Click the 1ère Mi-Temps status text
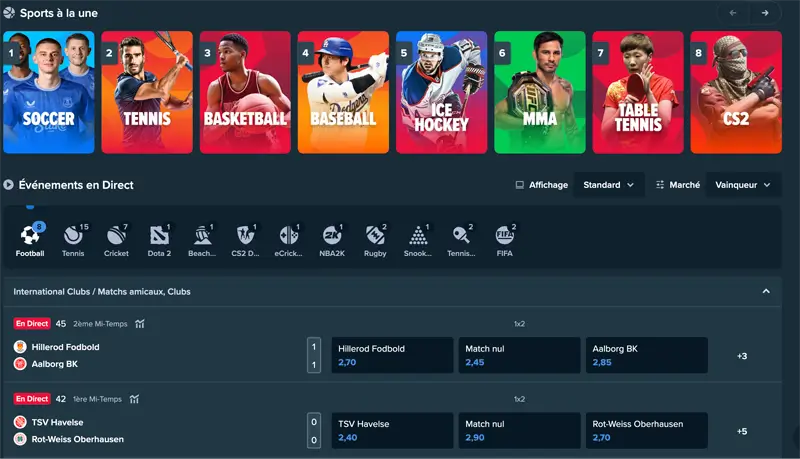The height and width of the screenshot is (459, 800). click(x=97, y=399)
